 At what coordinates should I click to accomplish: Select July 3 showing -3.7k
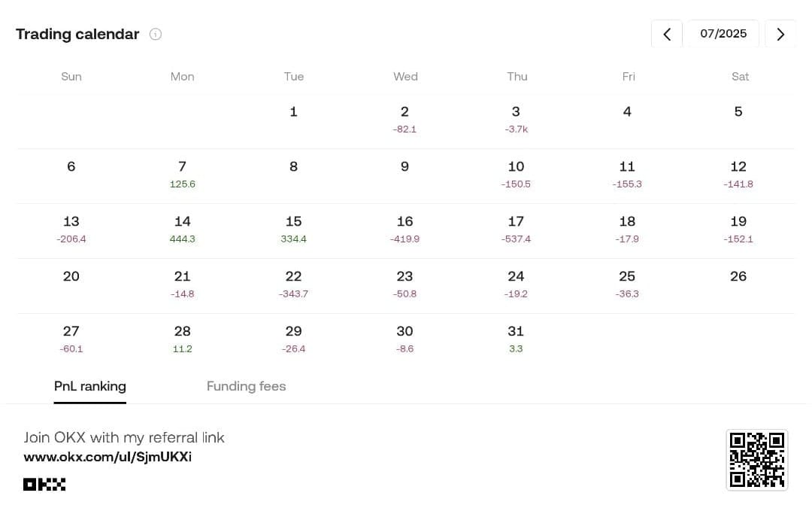(x=517, y=120)
